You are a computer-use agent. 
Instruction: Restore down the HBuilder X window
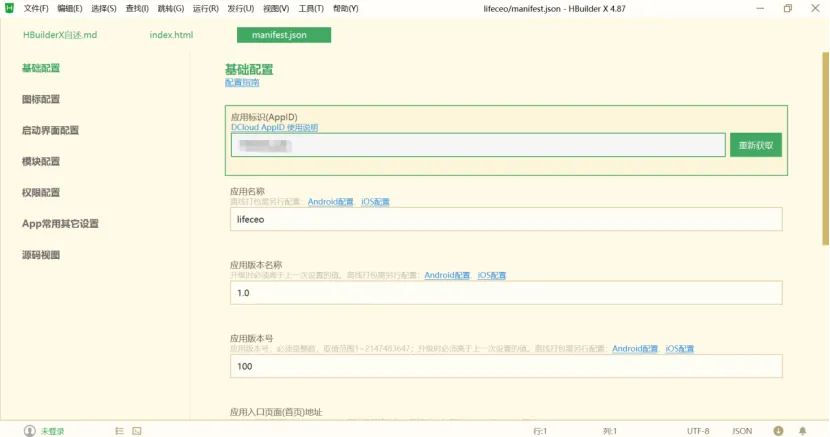[x=788, y=8]
